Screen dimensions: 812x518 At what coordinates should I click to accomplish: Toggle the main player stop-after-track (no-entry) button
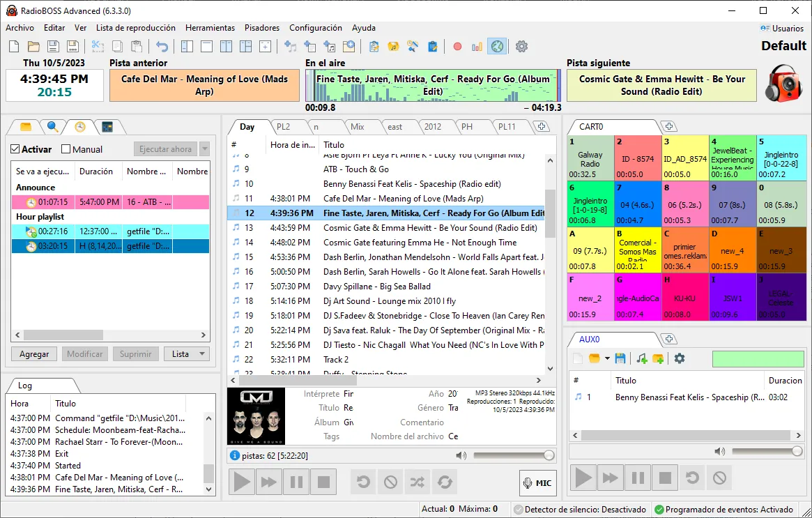[x=390, y=482]
